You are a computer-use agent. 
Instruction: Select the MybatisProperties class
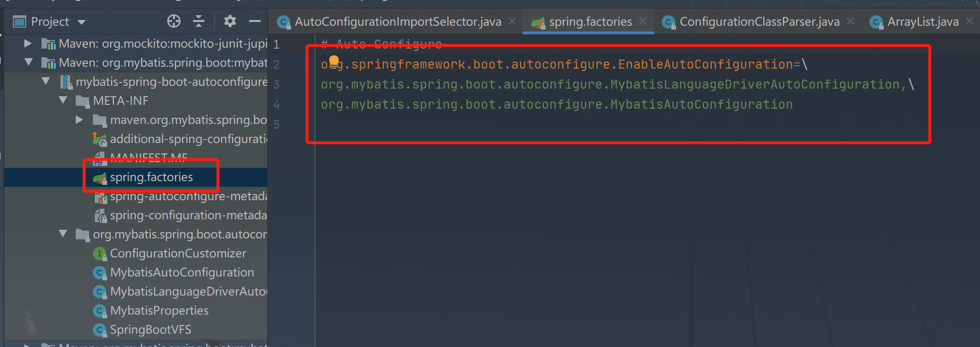point(159,310)
